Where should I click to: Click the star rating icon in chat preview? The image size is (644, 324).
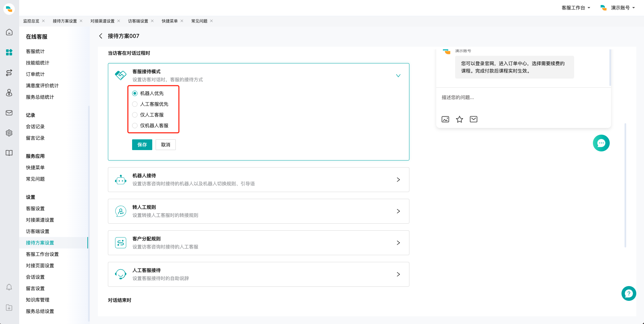(x=459, y=119)
